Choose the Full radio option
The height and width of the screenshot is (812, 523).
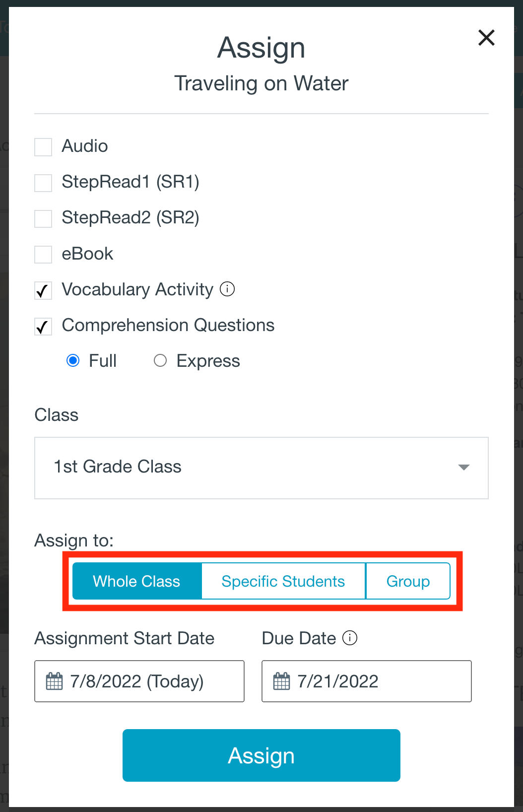[73, 360]
